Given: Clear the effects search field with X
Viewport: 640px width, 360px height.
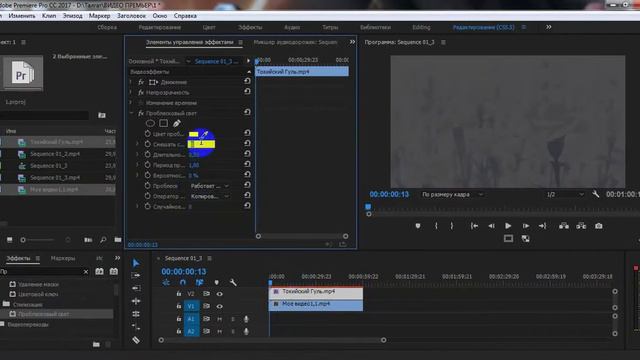Looking at the screenshot, I should pyautogui.click(x=86, y=271).
